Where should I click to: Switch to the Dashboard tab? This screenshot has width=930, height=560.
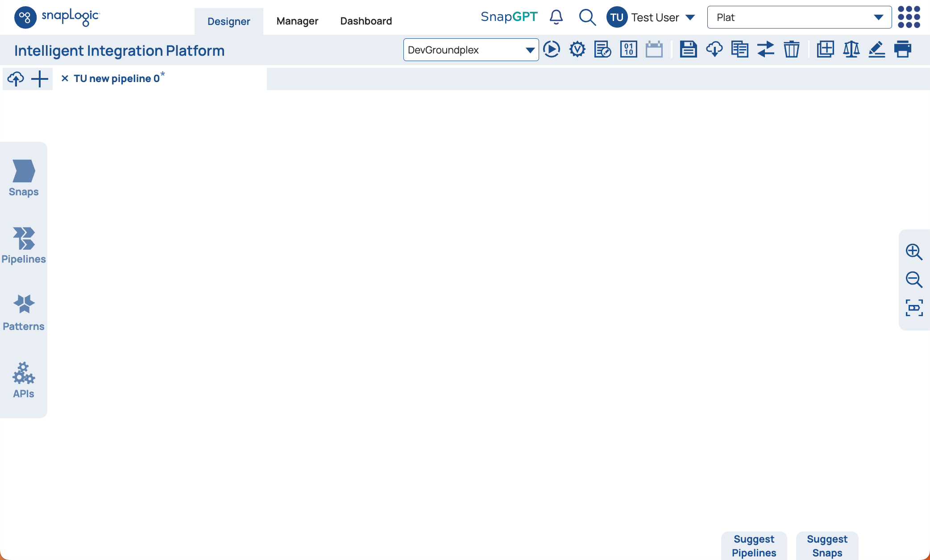click(366, 21)
